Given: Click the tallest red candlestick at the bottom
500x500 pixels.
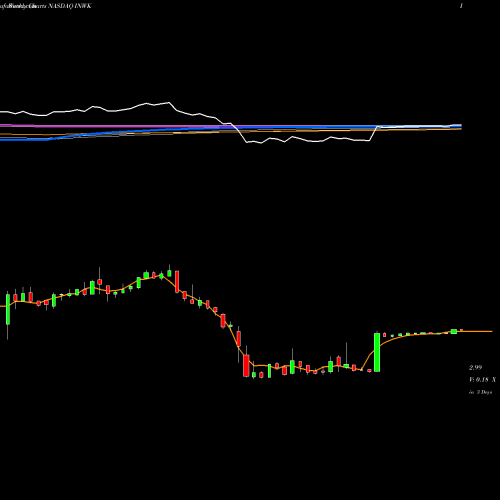Looking at the screenshot, I should [246, 366].
